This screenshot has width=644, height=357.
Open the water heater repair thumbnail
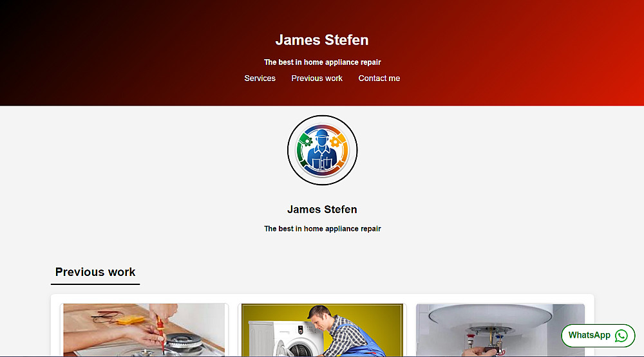click(500, 330)
